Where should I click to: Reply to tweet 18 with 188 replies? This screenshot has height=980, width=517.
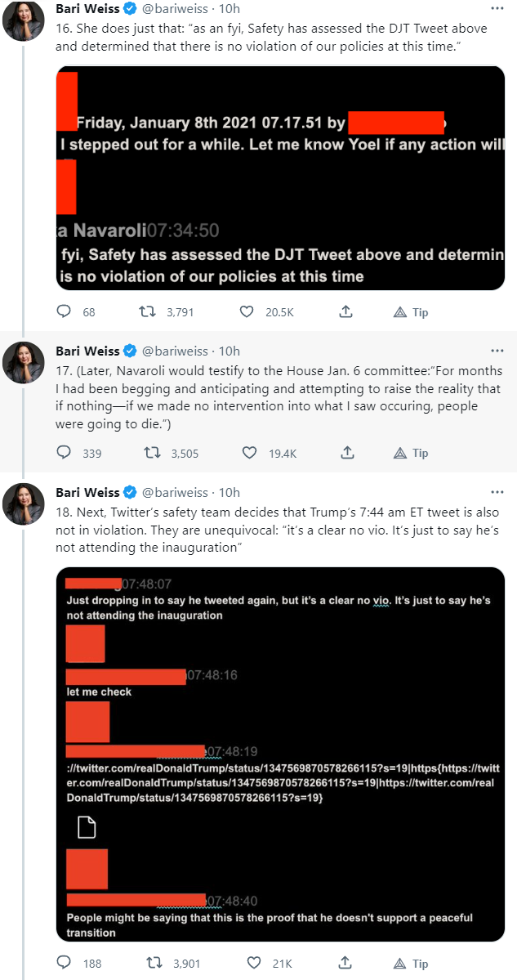65,963
